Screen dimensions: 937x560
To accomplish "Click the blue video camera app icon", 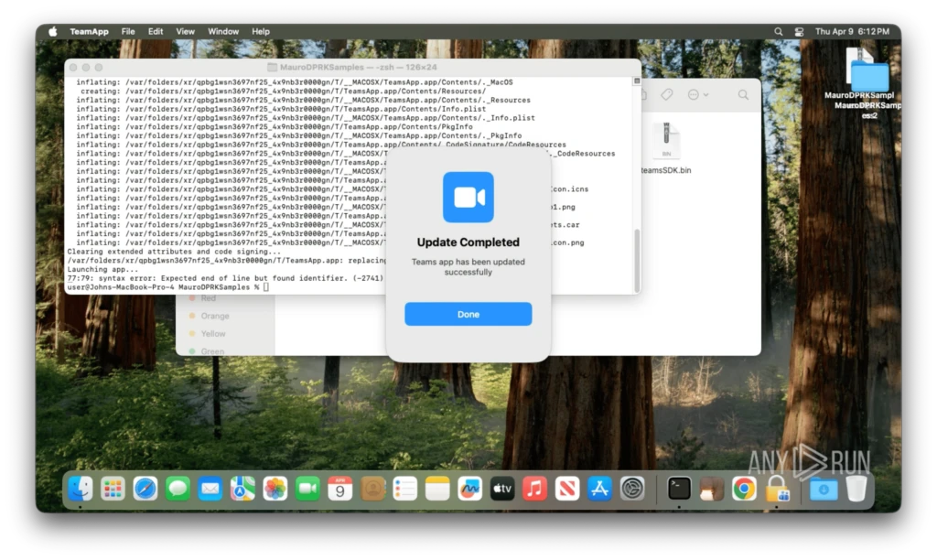I will [x=468, y=197].
